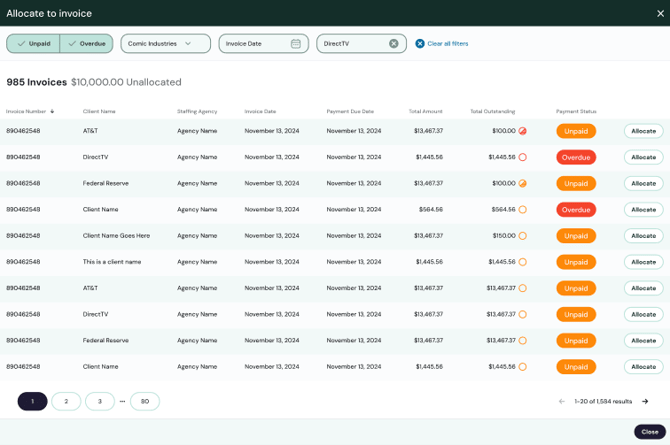Viewport: 670px width, 445px height.
Task: Sort by Invoice Date column header
Action: pyautogui.click(x=260, y=111)
